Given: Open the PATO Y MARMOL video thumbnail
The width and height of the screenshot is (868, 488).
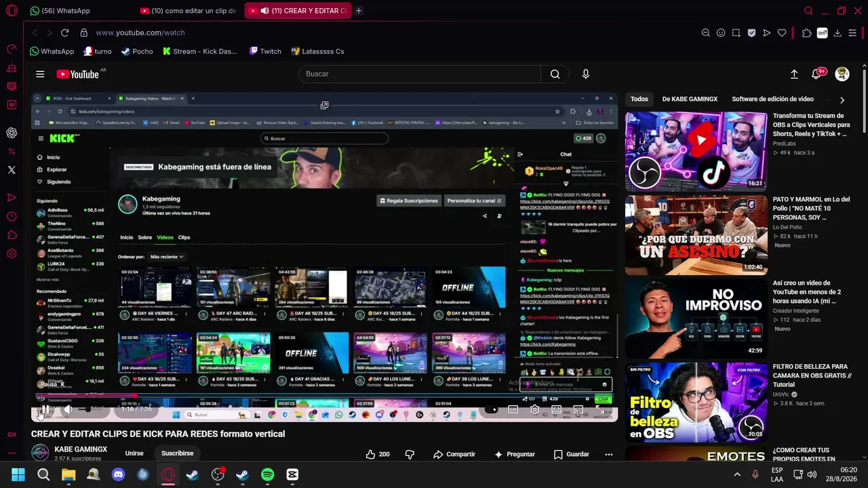Looking at the screenshot, I should 696,236.
